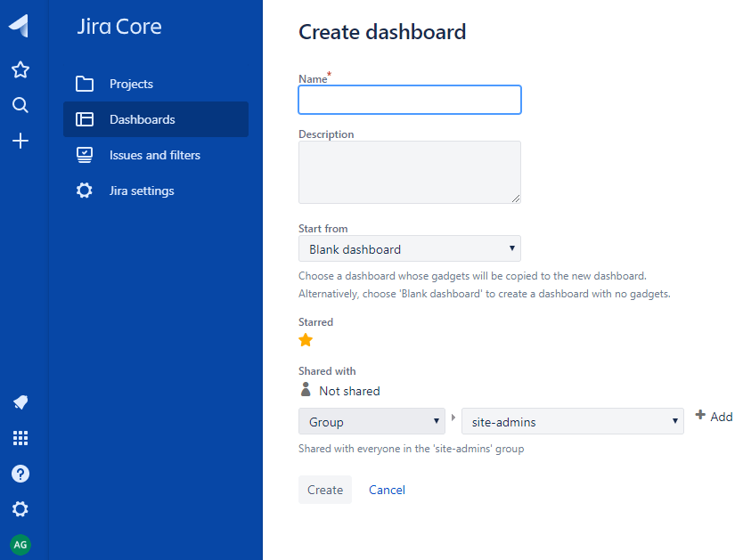
Task: Select Issues and filters menu item
Action: (x=154, y=155)
